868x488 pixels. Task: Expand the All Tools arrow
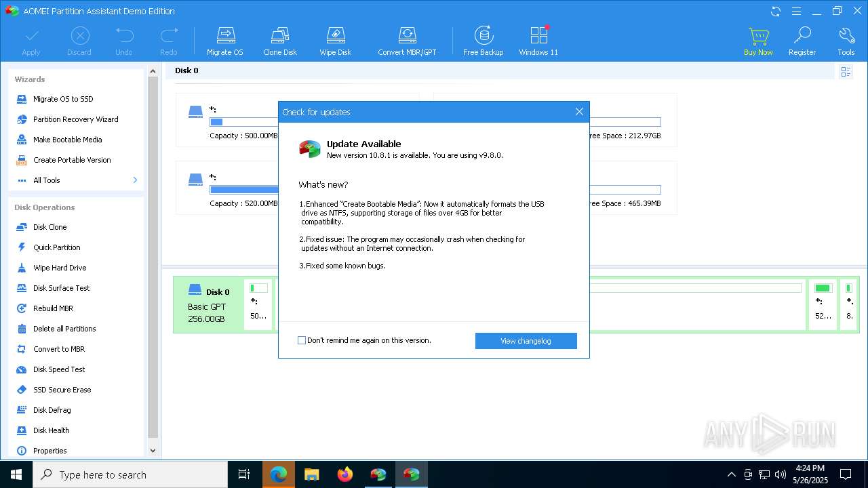(135, 180)
